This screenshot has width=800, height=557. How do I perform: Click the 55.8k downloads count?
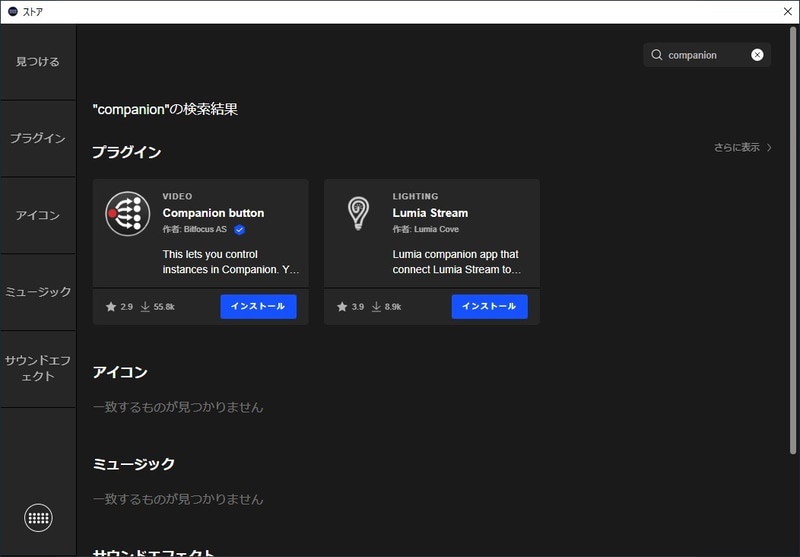coord(164,307)
